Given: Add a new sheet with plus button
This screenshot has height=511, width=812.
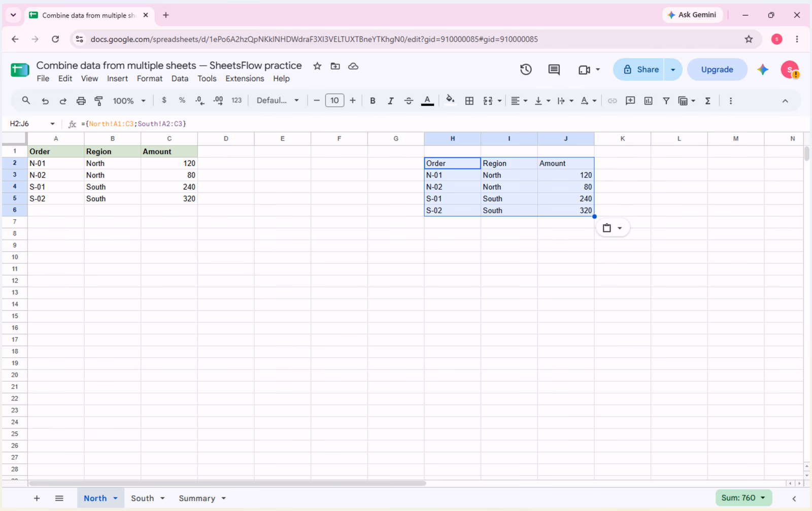Looking at the screenshot, I should pyautogui.click(x=37, y=498).
